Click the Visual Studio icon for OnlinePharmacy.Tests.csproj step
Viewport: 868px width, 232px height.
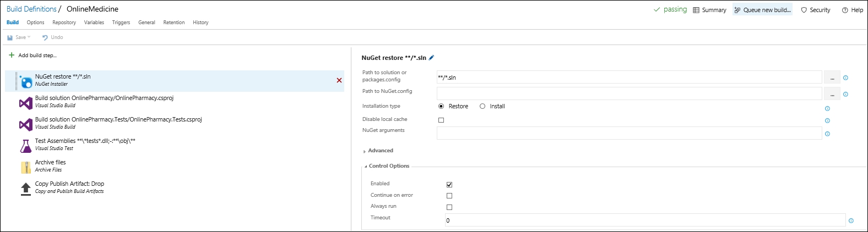pyautogui.click(x=26, y=124)
